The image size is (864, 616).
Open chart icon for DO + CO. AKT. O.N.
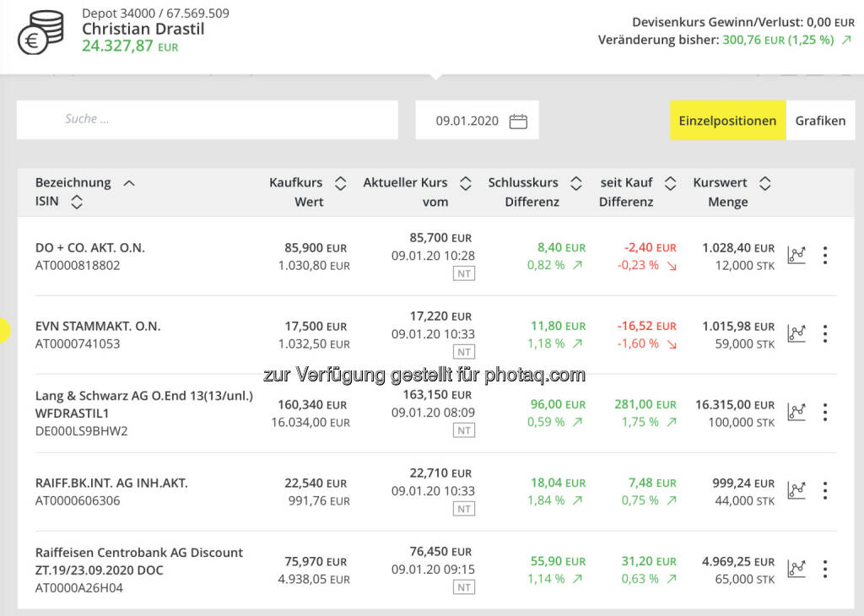pyautogui.click(x=796, y=256)
